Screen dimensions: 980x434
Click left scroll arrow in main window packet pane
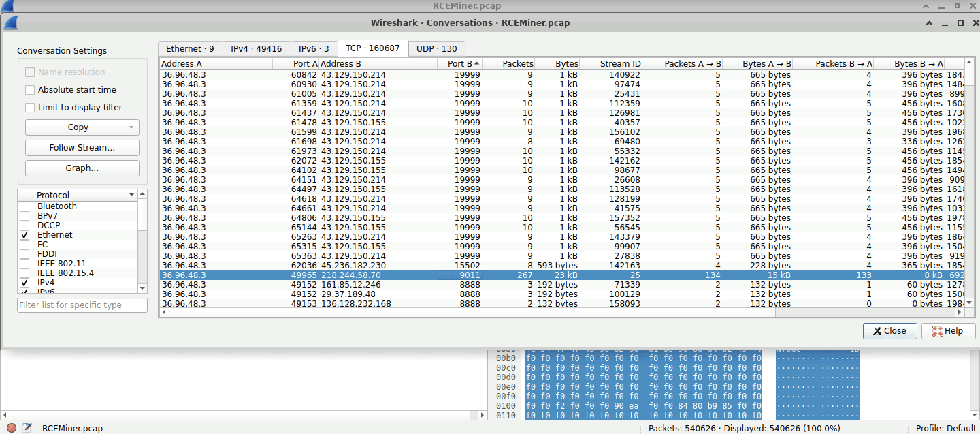[x=4, y=415]
